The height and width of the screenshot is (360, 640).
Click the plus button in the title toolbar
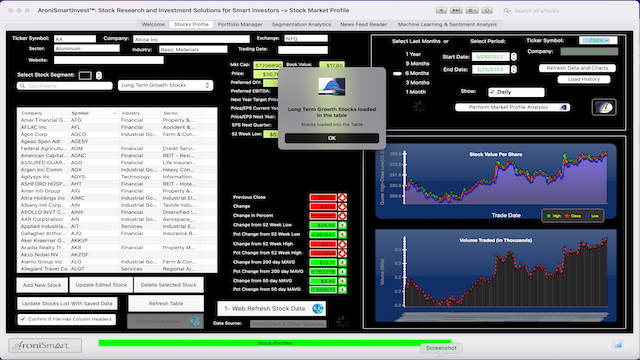(441, 10)
